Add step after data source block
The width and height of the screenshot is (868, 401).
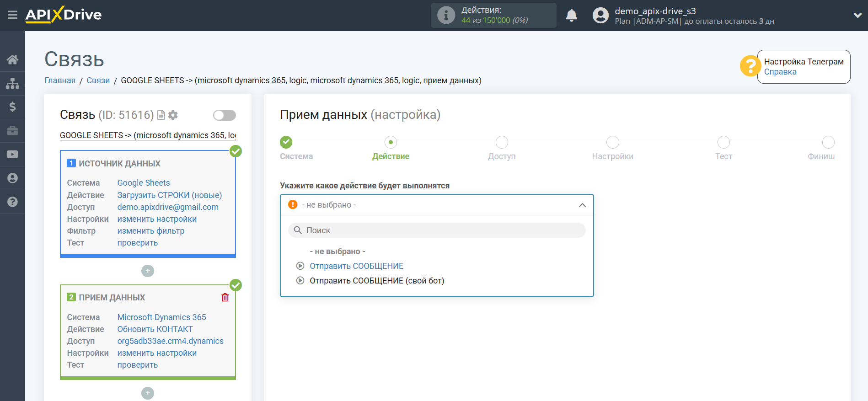click(148, 271)
